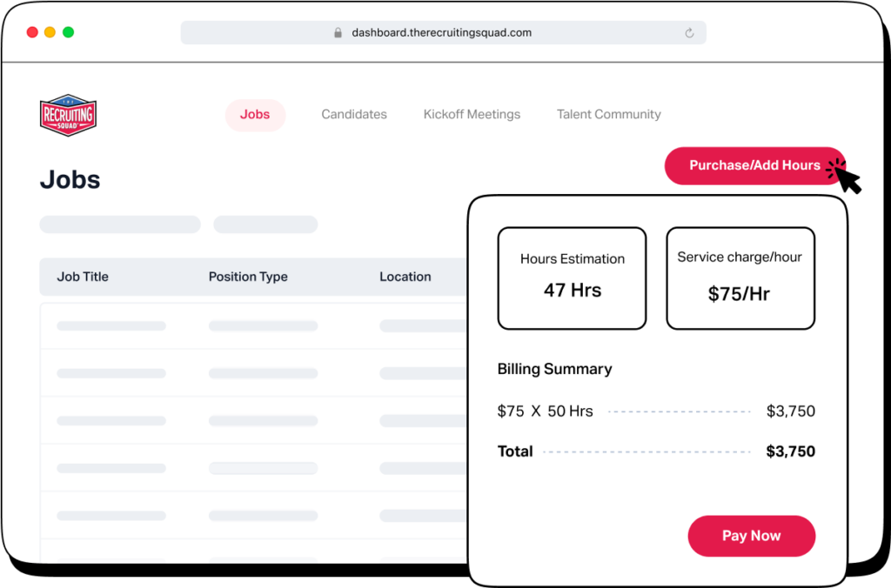
Task: Switch to the Candidates tab
Action: pyautogui.click(x=353, y=114)
